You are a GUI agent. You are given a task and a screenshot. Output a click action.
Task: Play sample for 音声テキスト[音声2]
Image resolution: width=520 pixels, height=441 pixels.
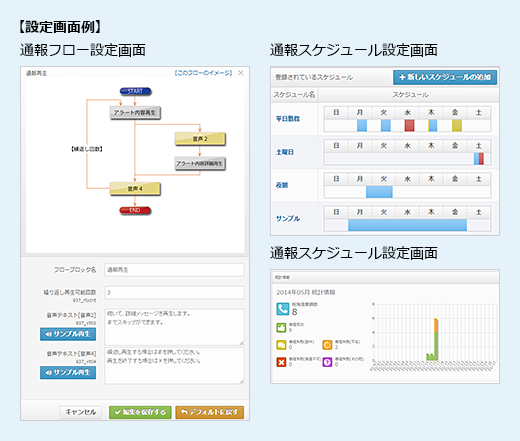68,334
